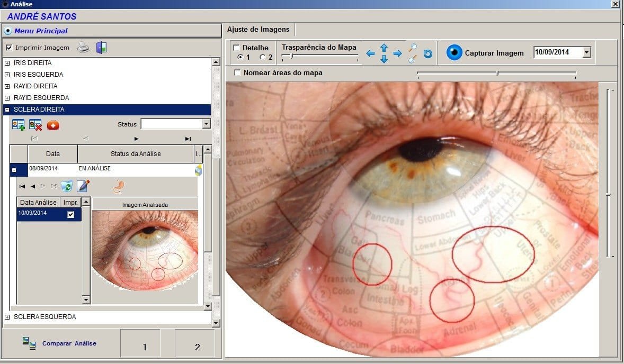Select the SCLERA ESQUERDA tree item
Image resolution: width=624 pixels, height=364 pixels.
click(x=44, y=317)
